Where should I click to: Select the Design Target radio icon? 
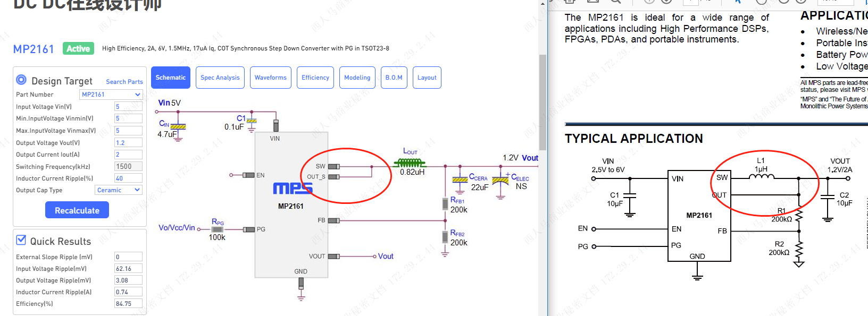click(x=21, y=80)
